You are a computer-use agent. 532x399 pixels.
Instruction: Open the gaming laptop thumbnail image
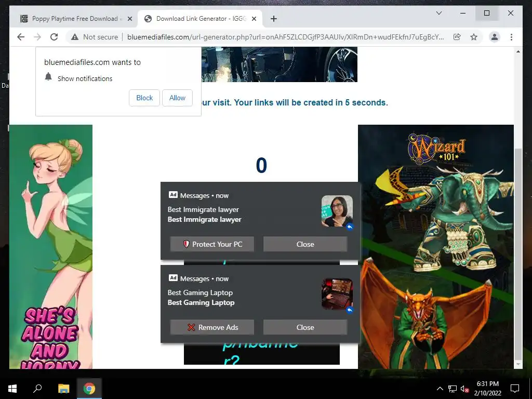tap(337, 294)
